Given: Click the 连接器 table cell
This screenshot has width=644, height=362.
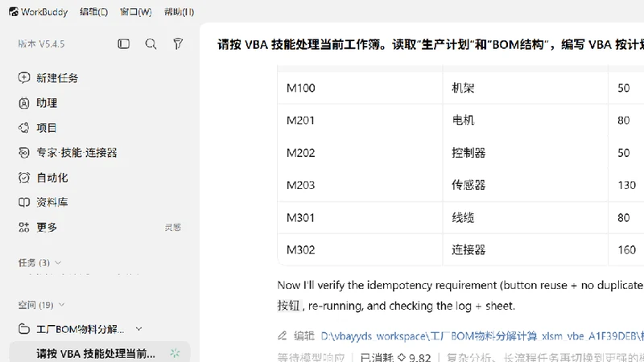Looking at the screenshot, I should [x=469, y=250].
